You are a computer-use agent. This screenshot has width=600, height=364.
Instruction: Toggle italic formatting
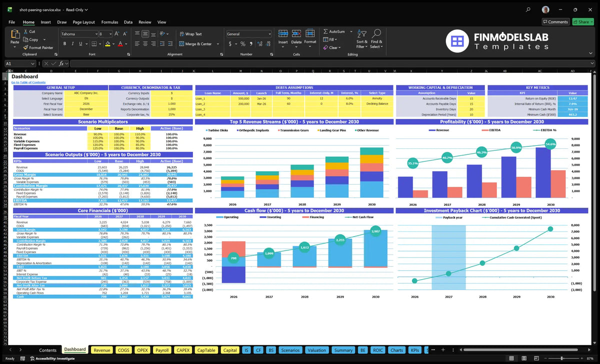pos(73,44)
